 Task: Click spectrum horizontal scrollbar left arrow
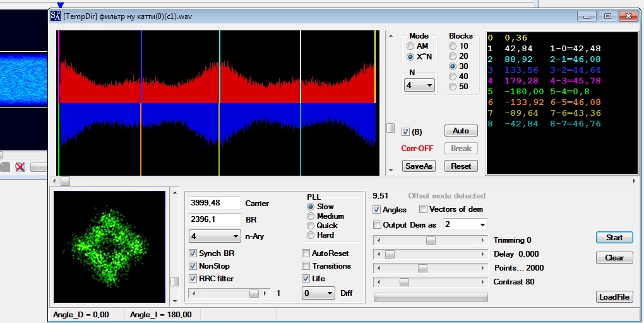(x=55, y=181)
